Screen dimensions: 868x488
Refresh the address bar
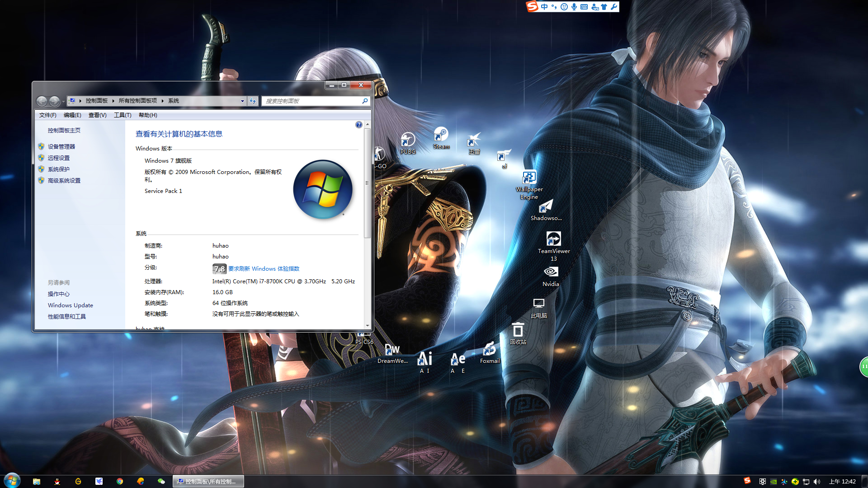(253, 101)
